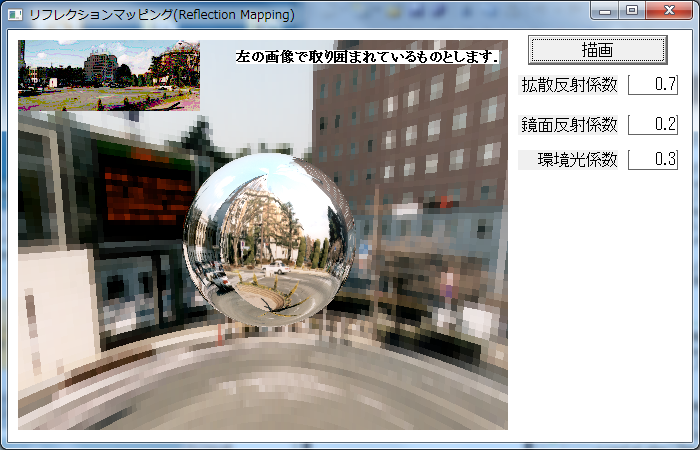
Task: Click the 鏡面反射係数 label
Action: coord(568,125)
